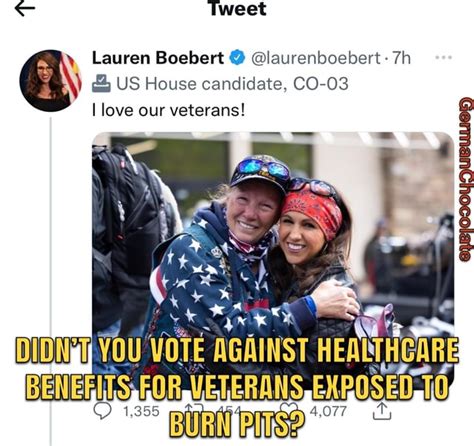Viewport: 474px width, 446px height.
Task: Tap the "I love our veterans!" tweet text
Action: 169,110
